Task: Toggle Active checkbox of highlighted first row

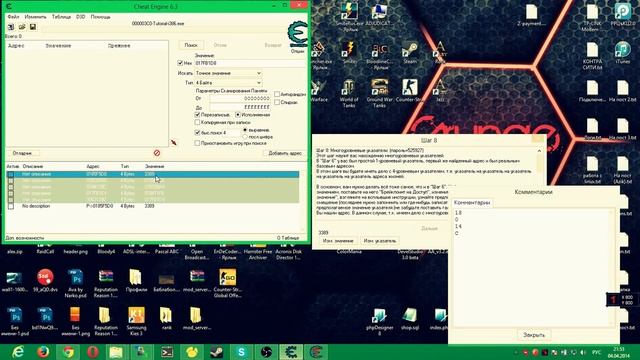Action: [11, 174]
